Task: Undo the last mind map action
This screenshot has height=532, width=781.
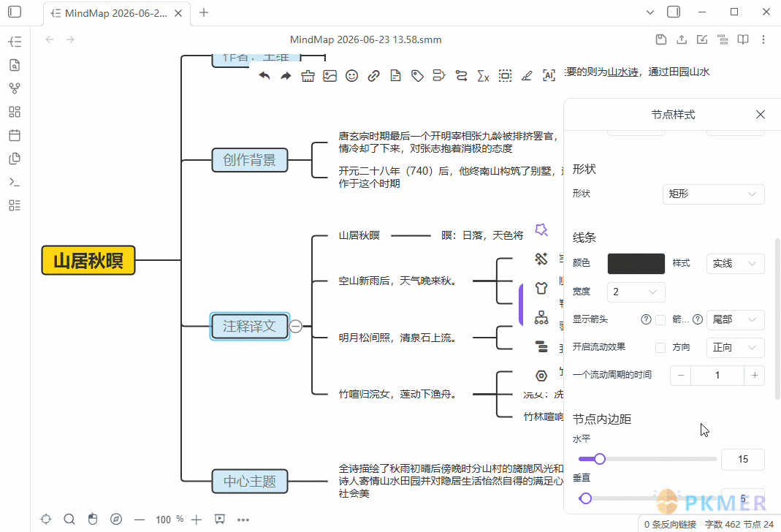Action: pos(264,76)
